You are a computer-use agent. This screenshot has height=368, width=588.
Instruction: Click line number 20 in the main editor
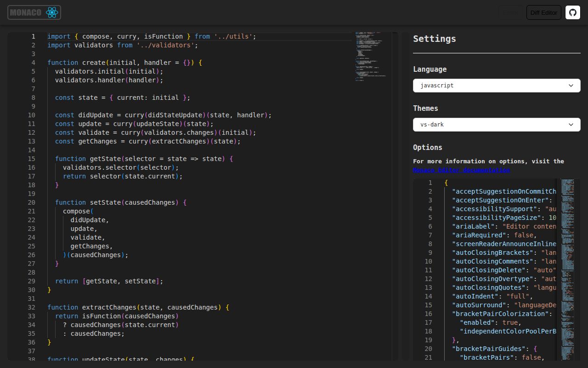point(31,202)
